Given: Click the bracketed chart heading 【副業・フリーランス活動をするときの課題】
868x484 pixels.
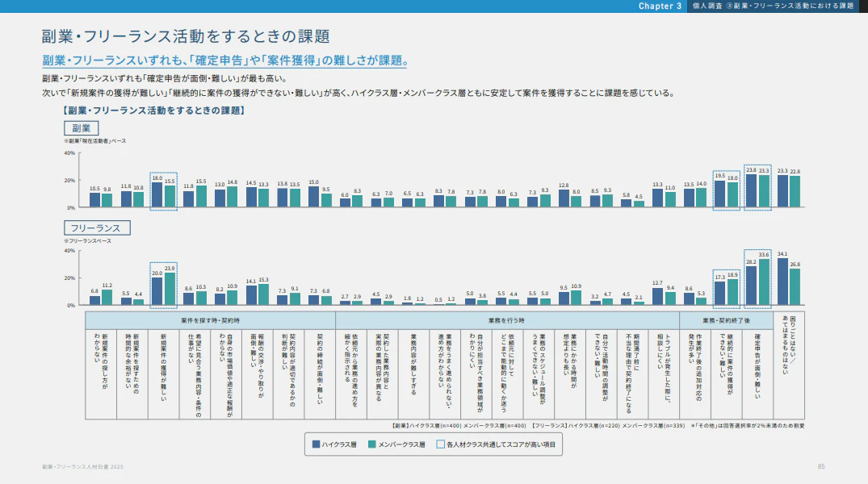Looking at the screenshot, I should [154, 111].
